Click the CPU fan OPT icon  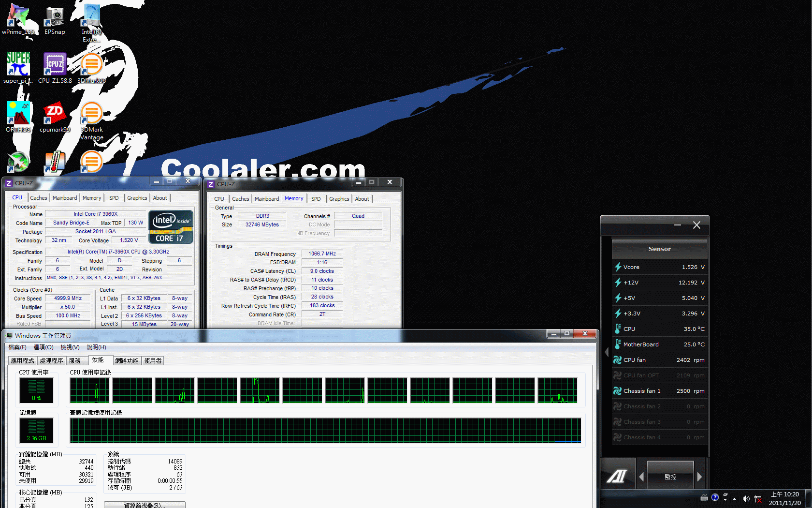pyautogui.click(x=617, y=375)
